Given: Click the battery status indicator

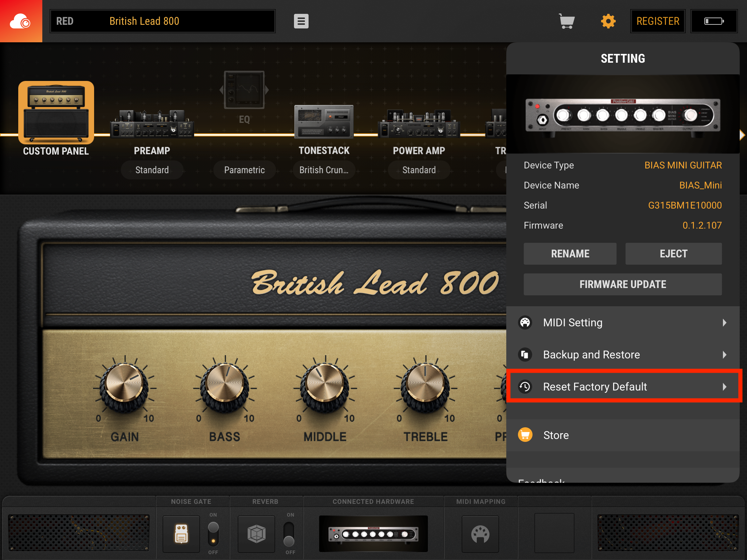Looking at the screenshot, I should coord(714,21).
